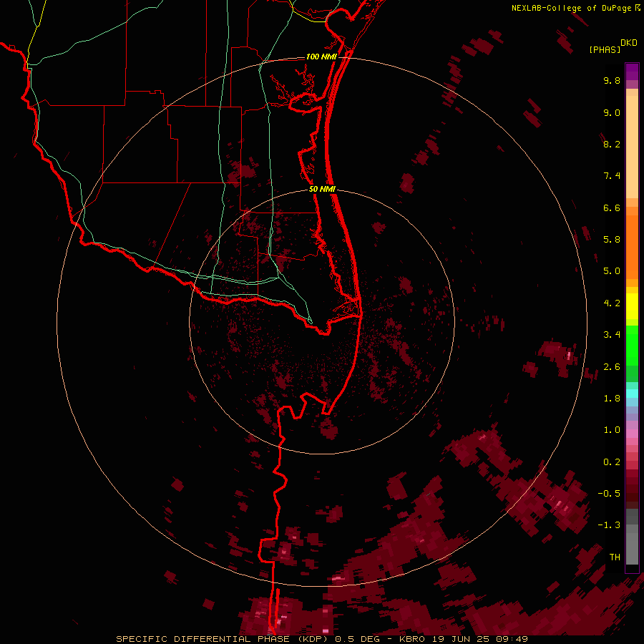
Task: Click the 5.8 legend value
Action: point(612,240)
